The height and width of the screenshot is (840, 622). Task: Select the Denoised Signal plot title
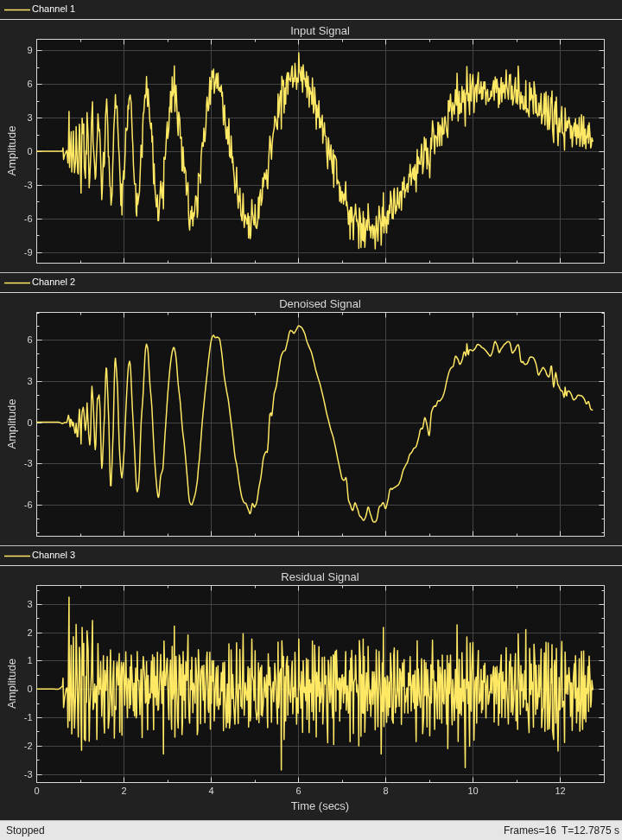tap(320, 303)
